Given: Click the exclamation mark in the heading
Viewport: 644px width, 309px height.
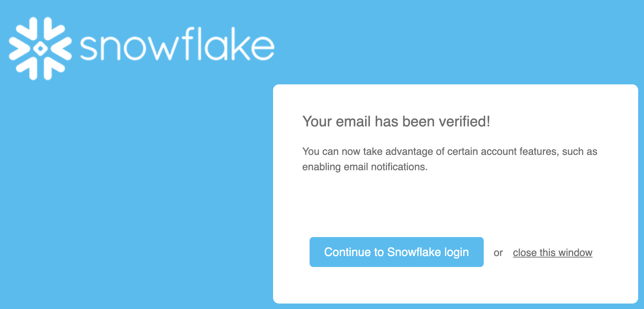Looking at the screenshot, I should point(488,122).
